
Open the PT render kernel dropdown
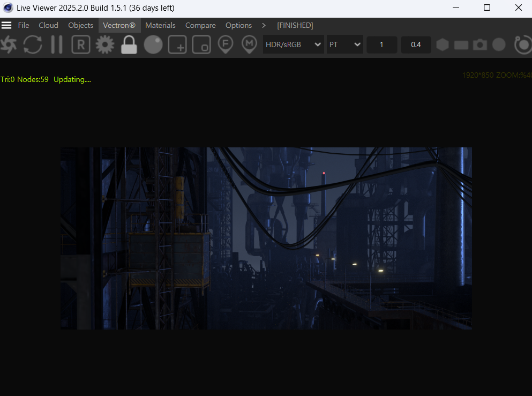(344, 44)
